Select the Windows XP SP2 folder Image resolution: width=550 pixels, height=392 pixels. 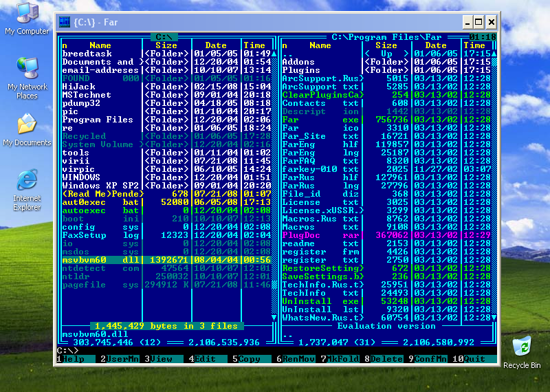click(166, 186)
